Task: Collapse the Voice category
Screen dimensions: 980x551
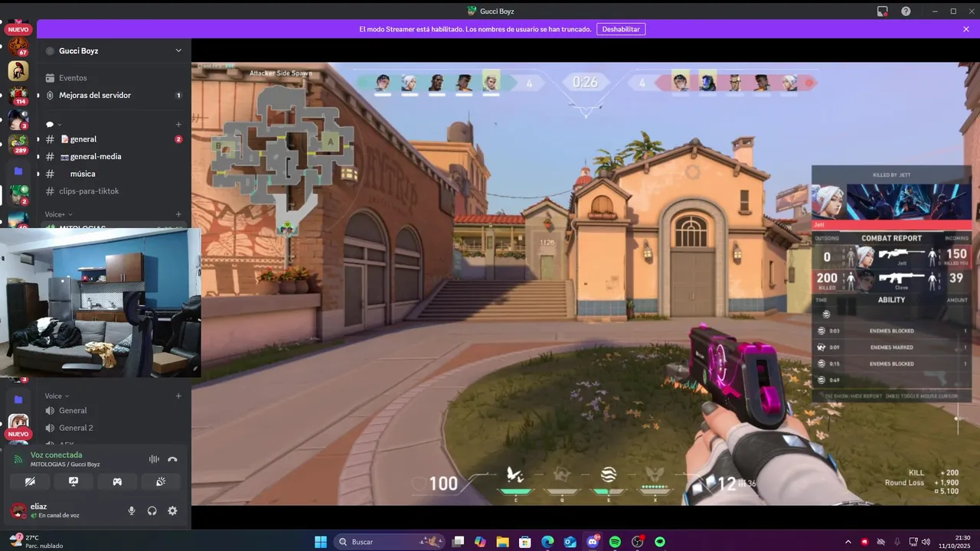Action: 57,396
